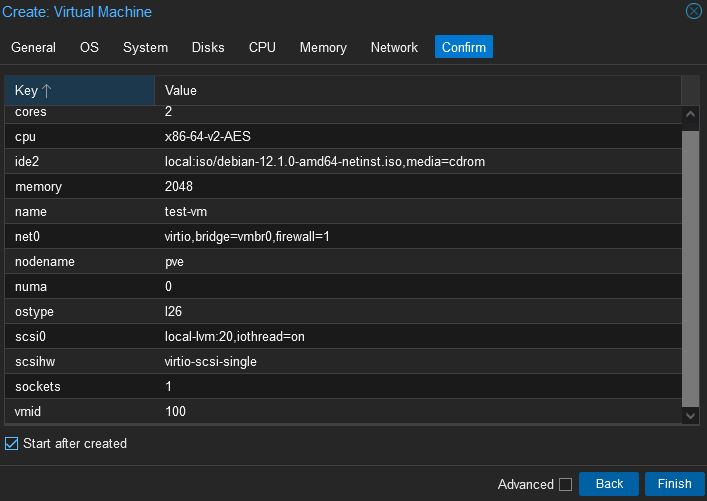Switch to the General tab

pos(33,47)
